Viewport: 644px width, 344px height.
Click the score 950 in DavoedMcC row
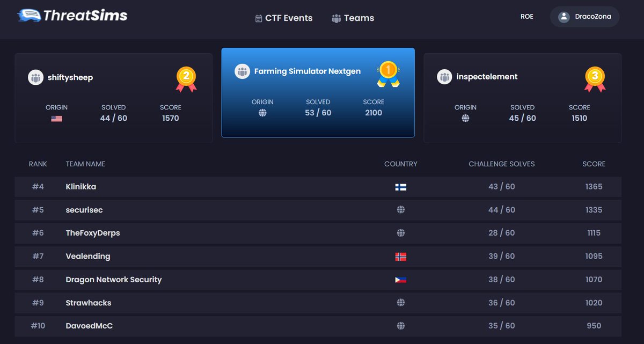594,326
